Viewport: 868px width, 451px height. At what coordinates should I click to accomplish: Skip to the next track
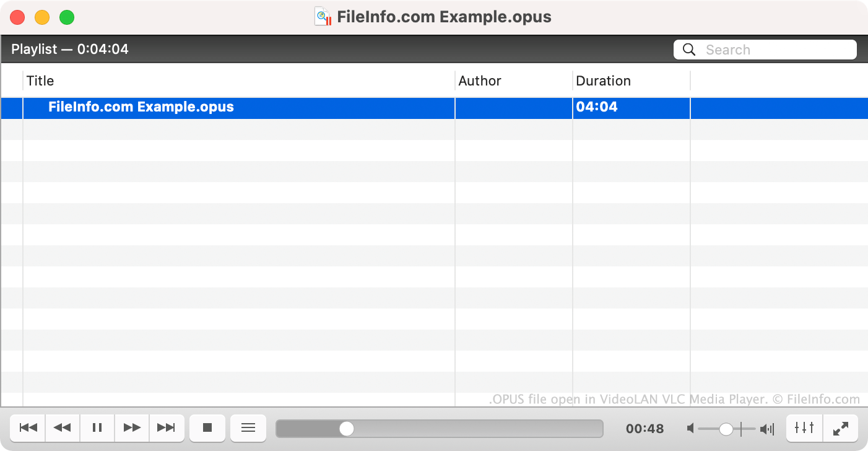[166, 427]
